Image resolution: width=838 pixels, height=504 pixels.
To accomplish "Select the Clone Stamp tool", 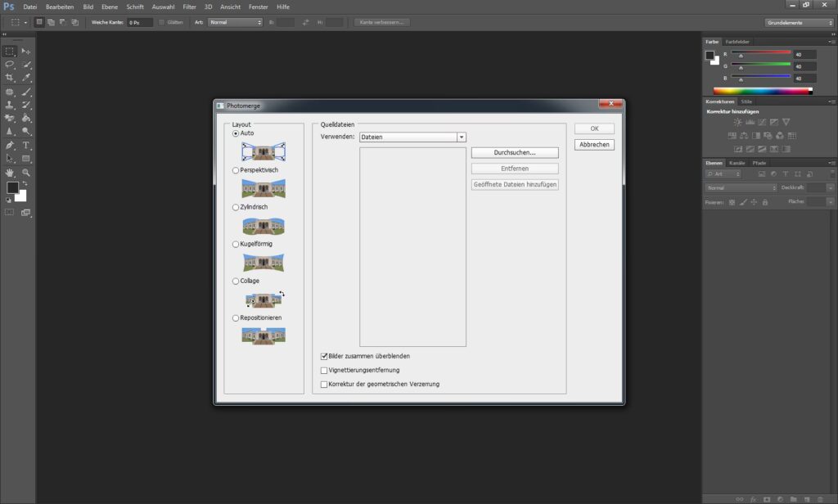I will pos(11,105).
